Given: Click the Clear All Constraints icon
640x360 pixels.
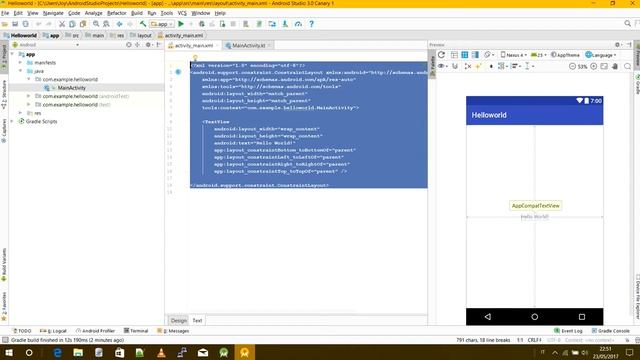Looking at the screenshot, I should tap(468, 66).
